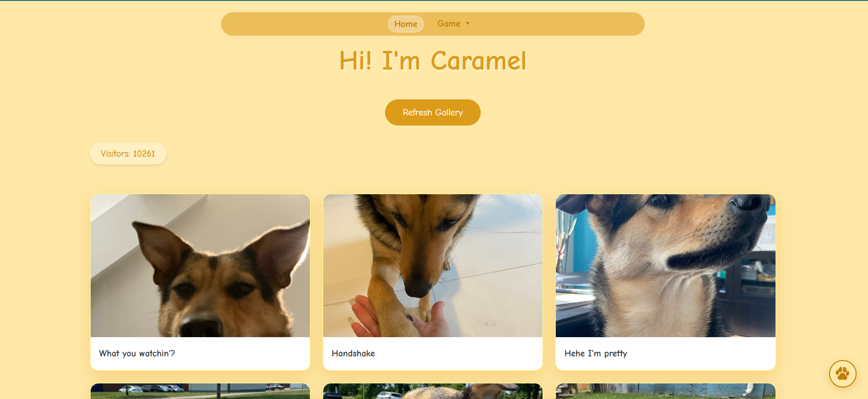Click the Refresh Gallery button
Screen dimensions: 868x399
433,112
